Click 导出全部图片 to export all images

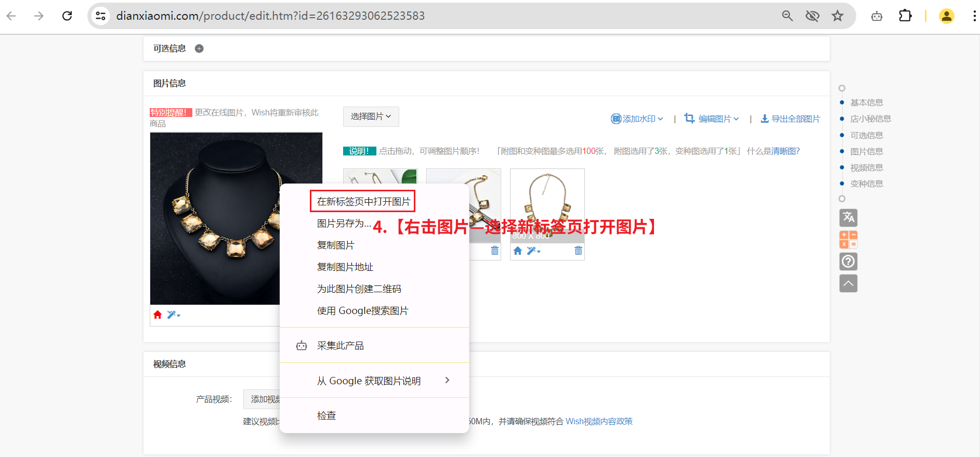790,119
